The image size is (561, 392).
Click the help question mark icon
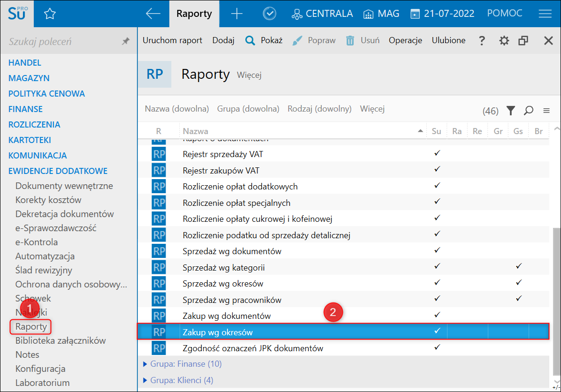coord(481,41)
